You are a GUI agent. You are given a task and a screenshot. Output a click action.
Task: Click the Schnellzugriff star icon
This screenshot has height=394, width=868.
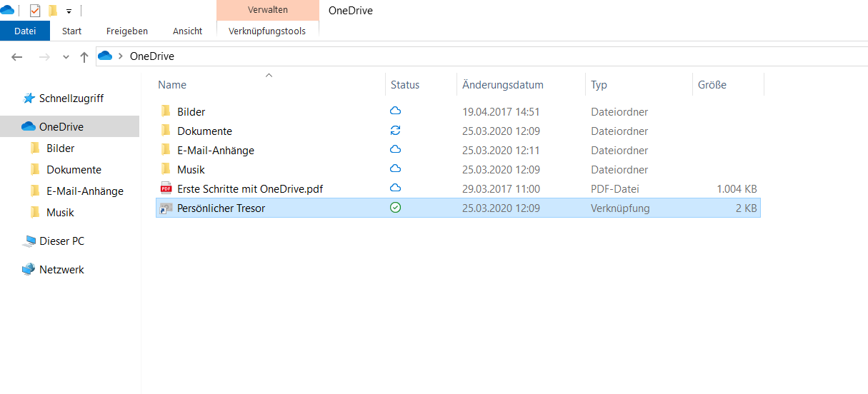pyautogui.click(x=29, y=98)
